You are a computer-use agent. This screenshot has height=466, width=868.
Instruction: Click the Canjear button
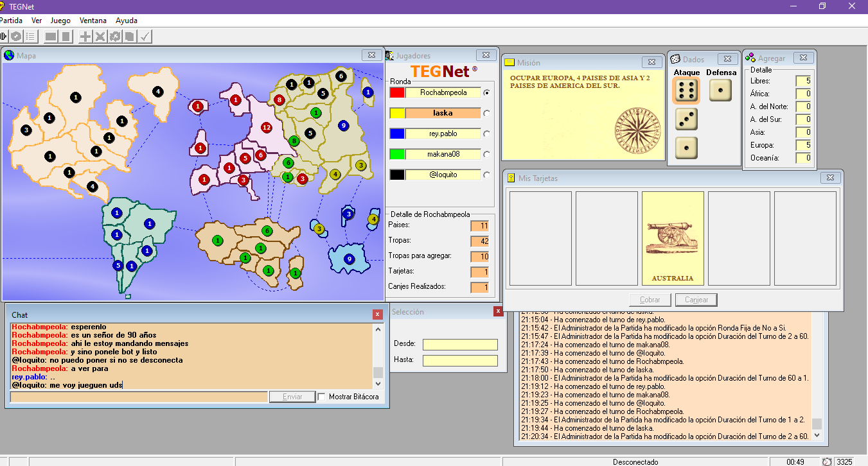click(x=696, y=300)
